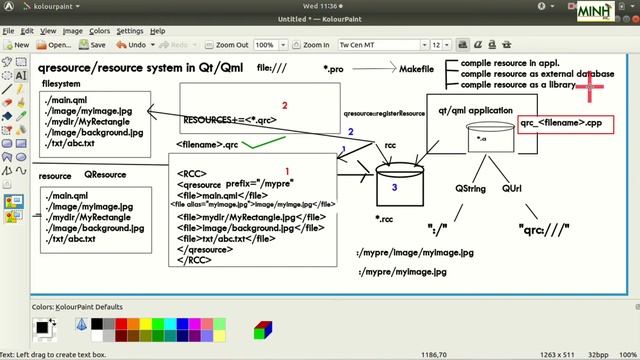Open the kolourpaint application menu in top bar

[51, 6]
